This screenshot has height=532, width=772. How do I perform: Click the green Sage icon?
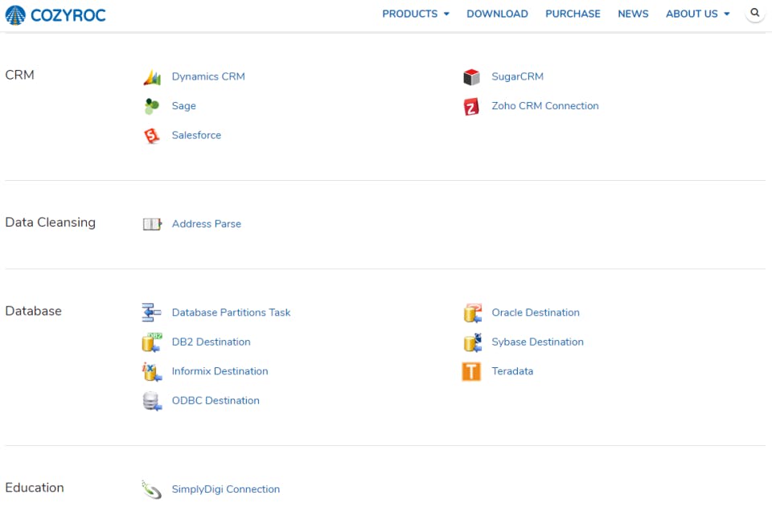click(x=152, y=106)
